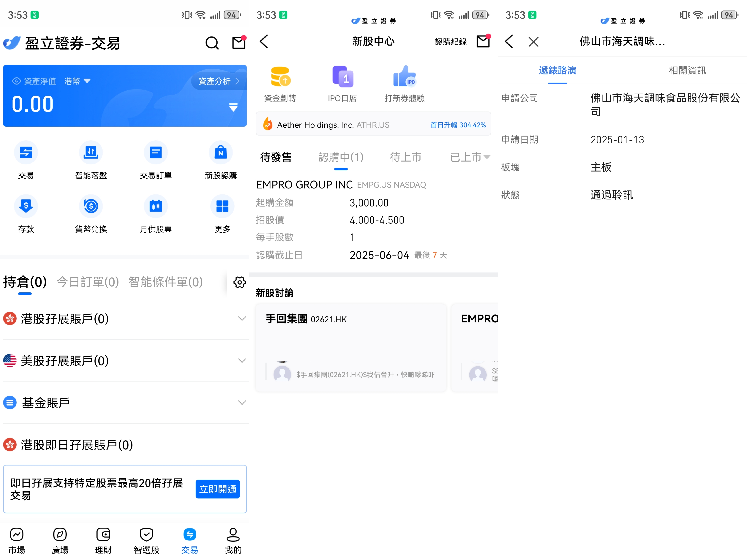The image size is (747, 560).
Task: Click 招股價 4.000-4.500 value
Action: click(x=377, y=220)
